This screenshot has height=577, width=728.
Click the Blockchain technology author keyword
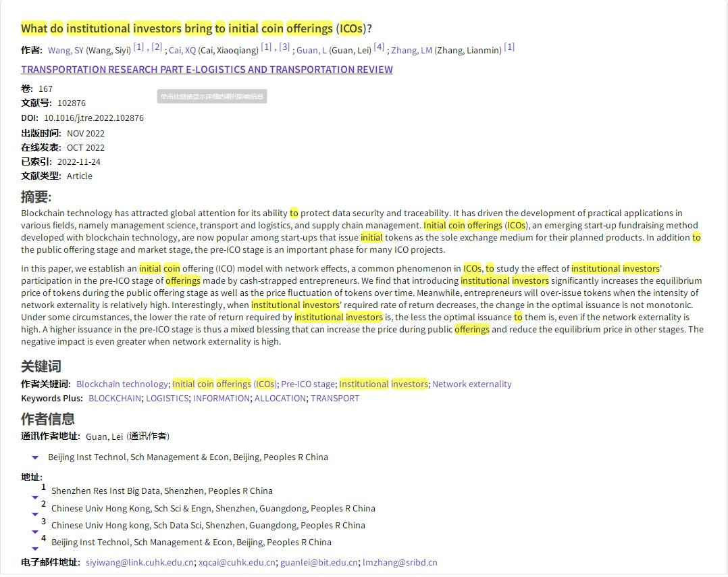[x=122, y=384]
